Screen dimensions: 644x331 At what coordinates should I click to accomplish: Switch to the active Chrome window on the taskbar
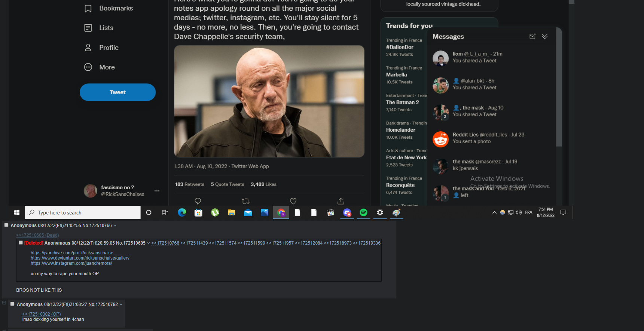[x=281, y=212]
